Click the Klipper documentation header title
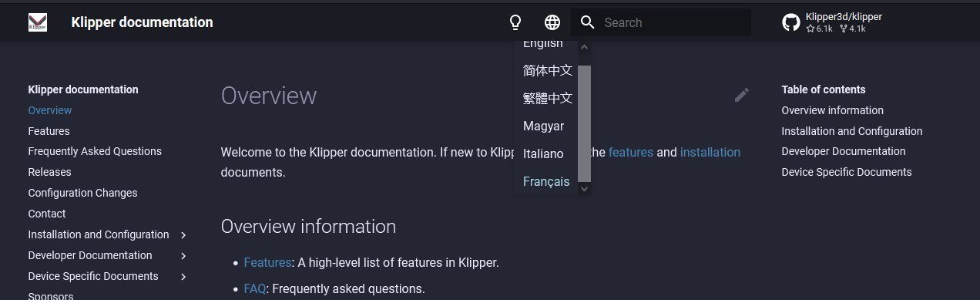 click(x=142, y=22)
